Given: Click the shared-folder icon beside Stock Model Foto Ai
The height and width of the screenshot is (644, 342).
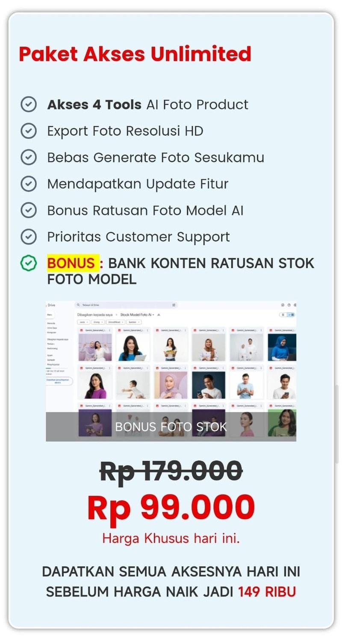Looking at the screenshot, I should [x=159, y=314].
